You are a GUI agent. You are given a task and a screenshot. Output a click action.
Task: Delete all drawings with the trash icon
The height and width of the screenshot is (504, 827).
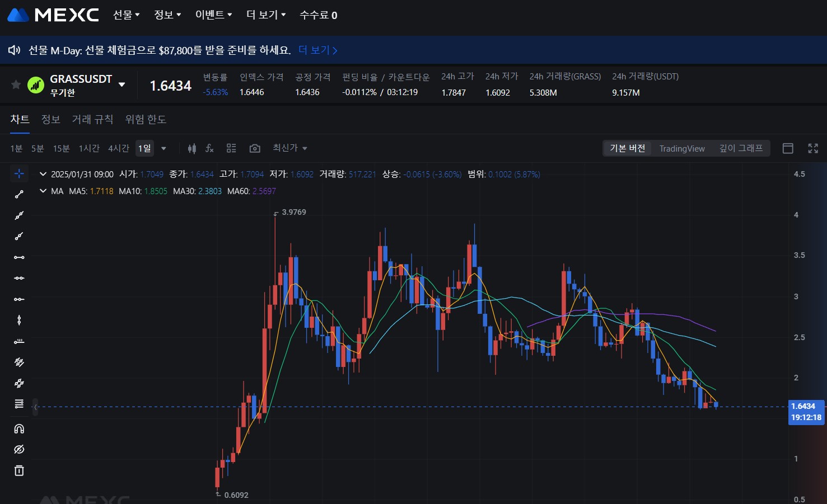pos(19,470)
